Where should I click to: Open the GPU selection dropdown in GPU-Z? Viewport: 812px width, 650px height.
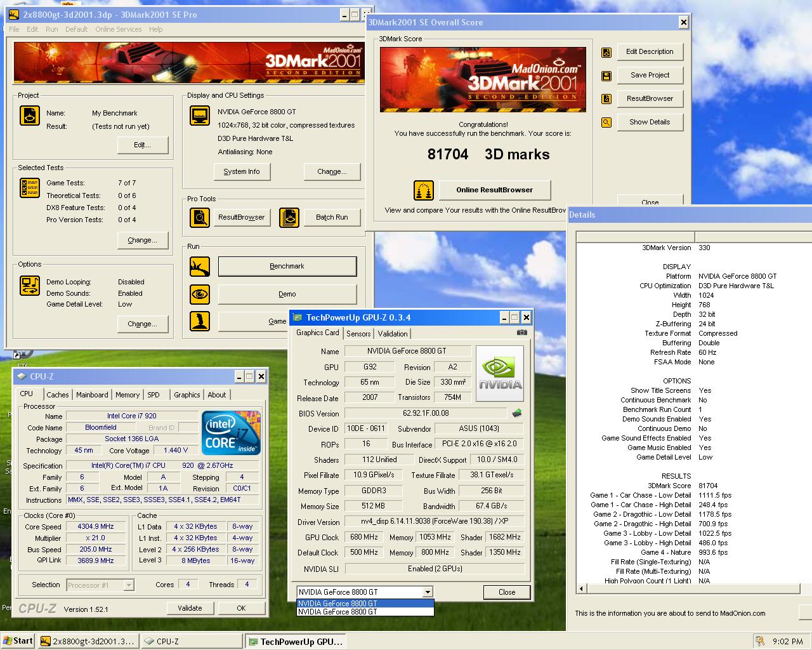click(429, 592)
